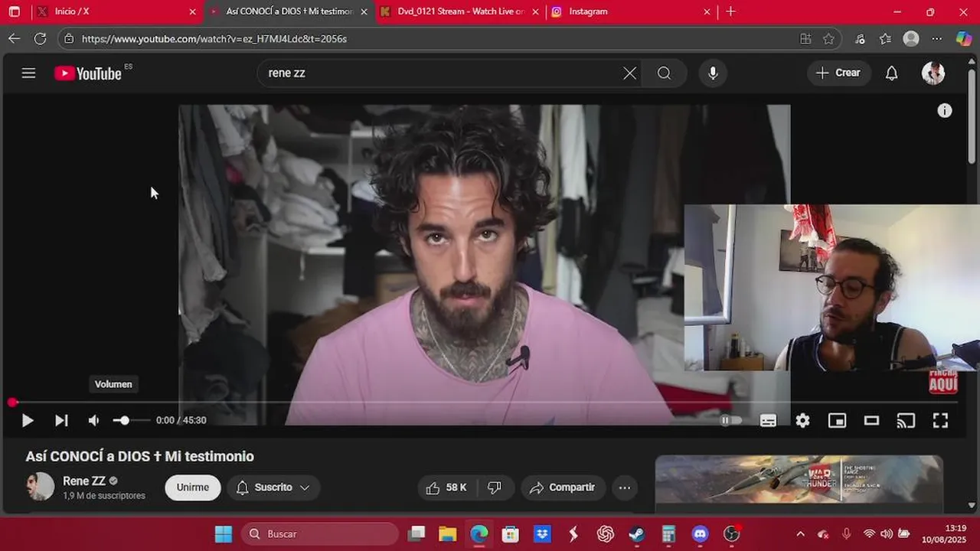The width and height of the screenshot is (980, 551).
Task: Adjust the player volume slider
Action: 131,420
